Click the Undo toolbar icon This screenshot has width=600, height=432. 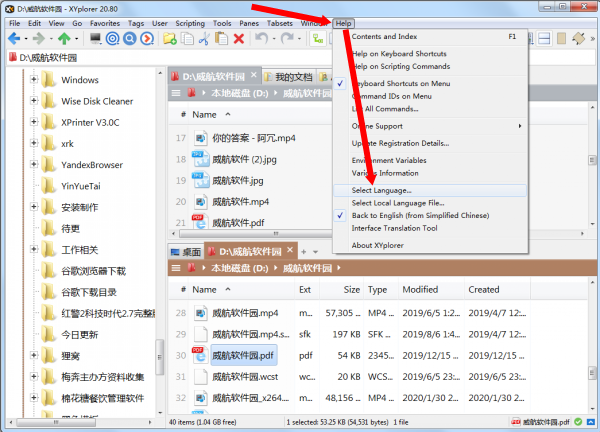[x=261, y=39]
